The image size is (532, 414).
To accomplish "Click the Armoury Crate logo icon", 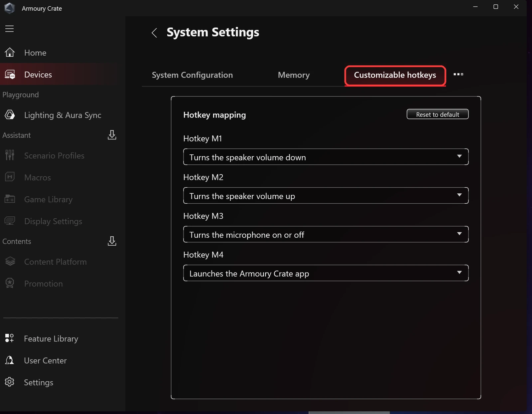I will (x=9, y=8).
